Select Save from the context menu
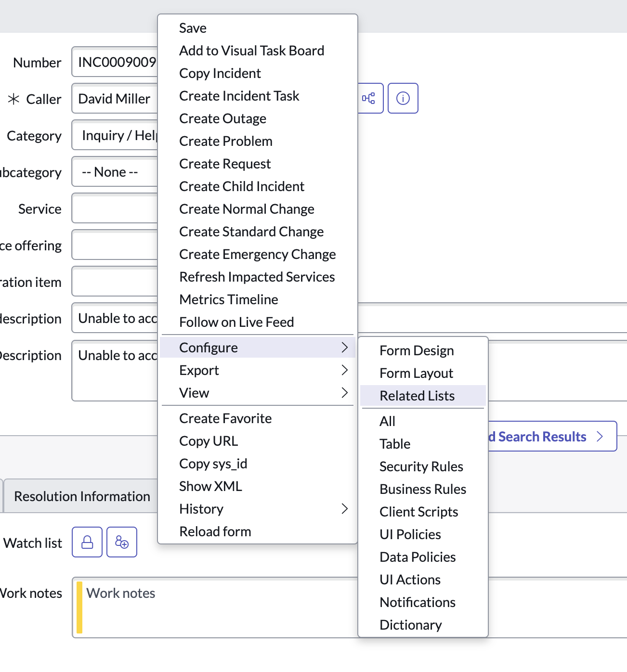 point(193,27)
